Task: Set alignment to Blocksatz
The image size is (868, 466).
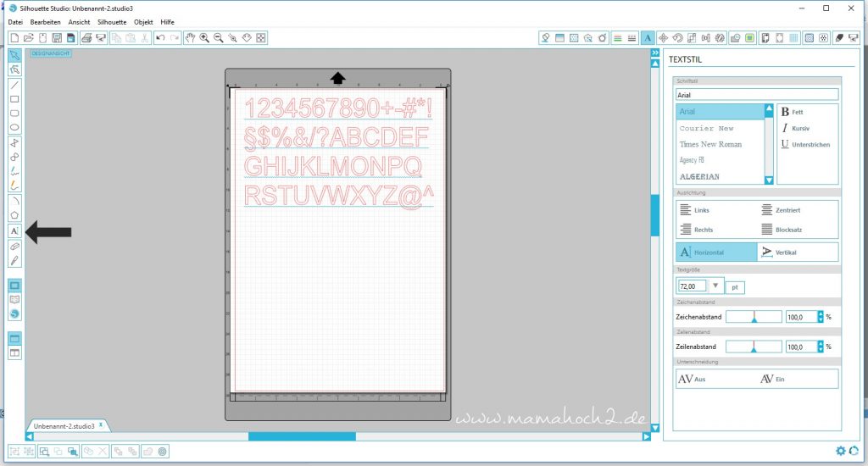Action: pos(782,229)
